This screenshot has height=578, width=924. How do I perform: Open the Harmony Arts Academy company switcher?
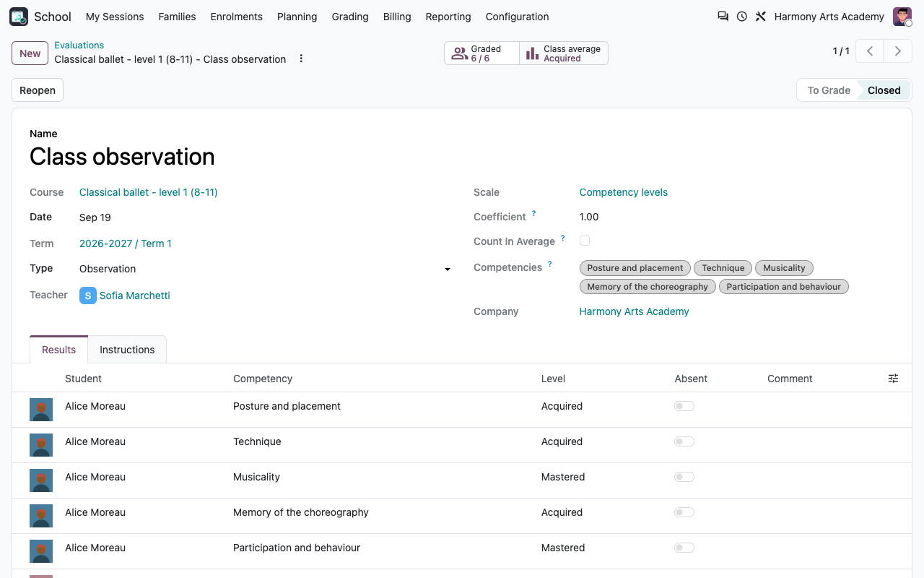tap(829, 17)
